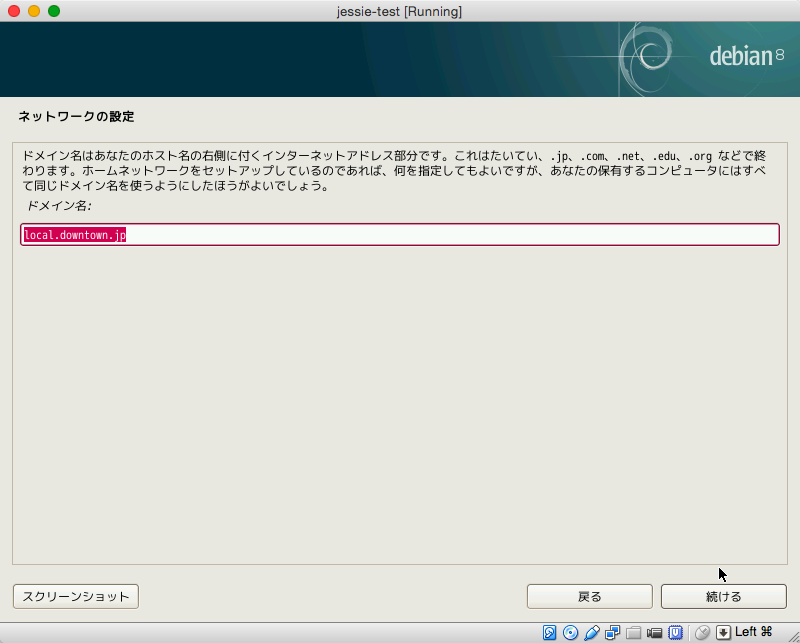Click the keyboard capture arrow icon
Image resolution: width=800 pixels, height=643 pixels.
(723, 633)
